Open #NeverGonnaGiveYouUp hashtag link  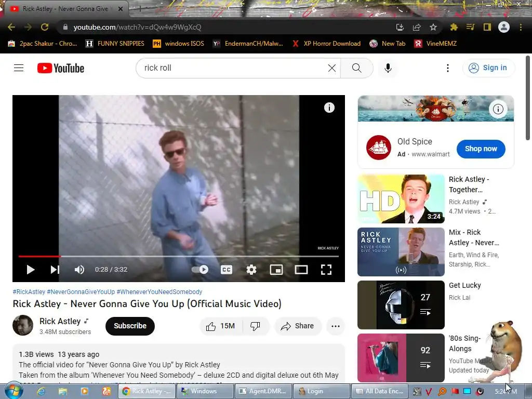81,292
